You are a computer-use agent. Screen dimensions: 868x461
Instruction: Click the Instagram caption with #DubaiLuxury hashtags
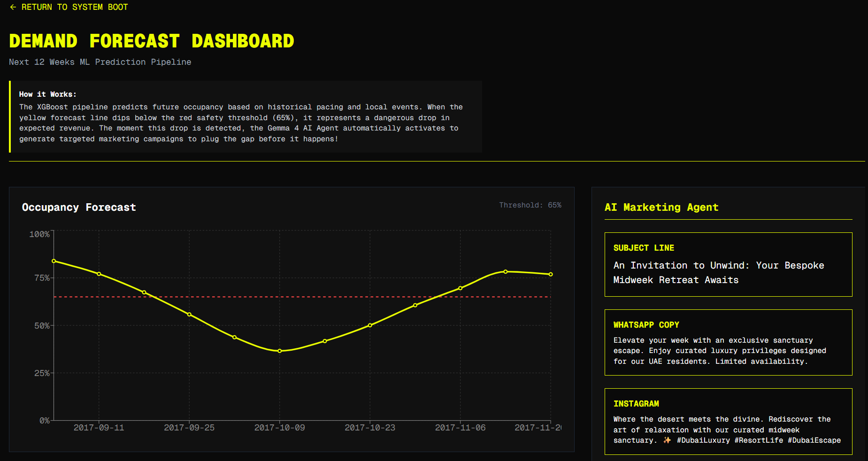(x=727, y=430)
